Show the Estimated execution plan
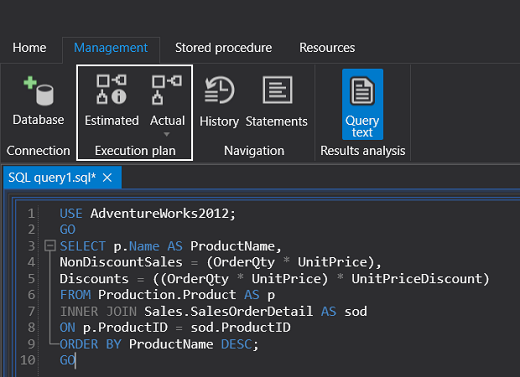 [111, 101]
